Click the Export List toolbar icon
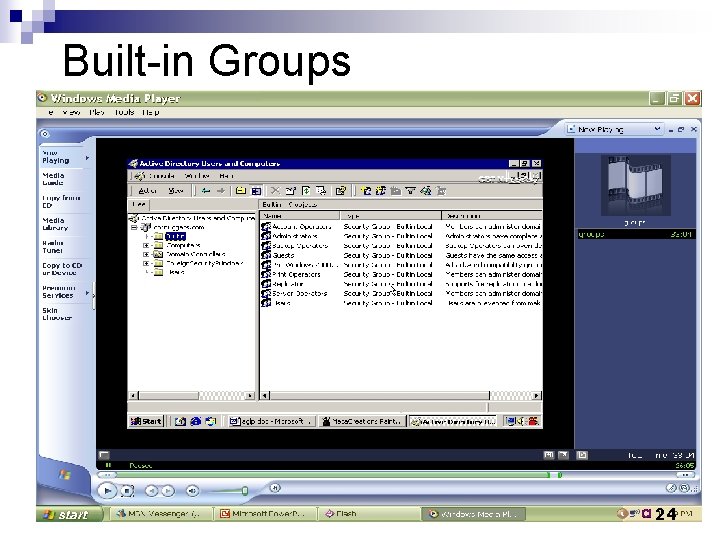This screenshot has width=720, height=540. coord(321,191)
